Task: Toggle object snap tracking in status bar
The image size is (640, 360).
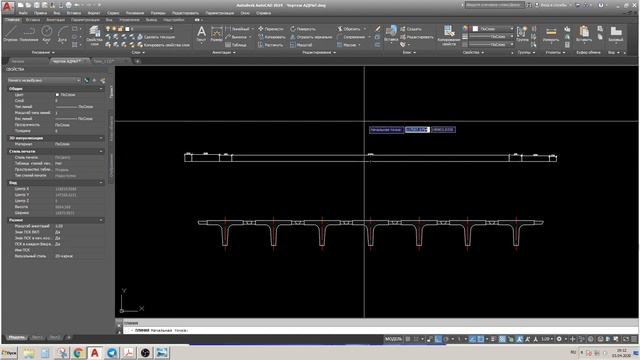Action: coord(473,339)
